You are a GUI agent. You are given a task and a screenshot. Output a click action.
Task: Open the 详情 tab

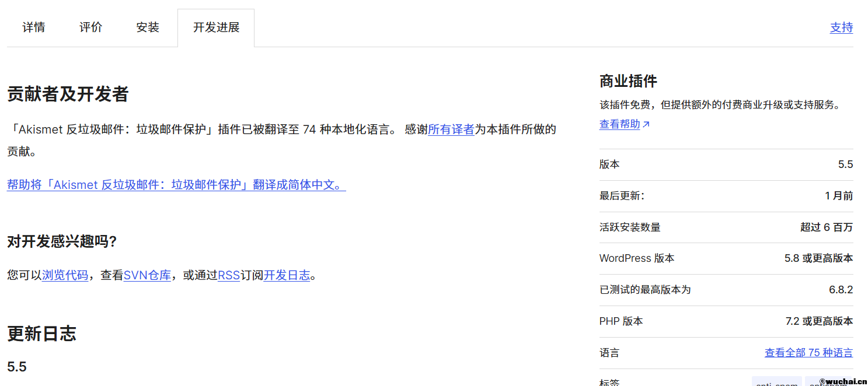point(34,27)
